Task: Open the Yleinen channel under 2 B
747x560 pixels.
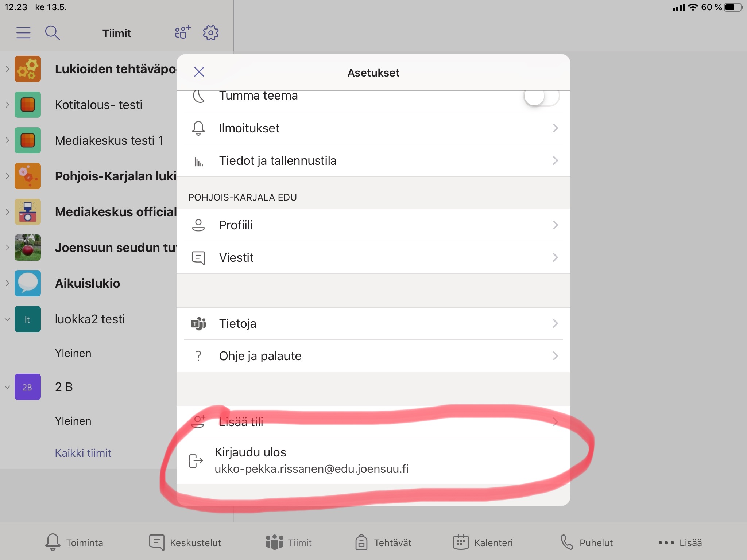Action: coord(73,421)
